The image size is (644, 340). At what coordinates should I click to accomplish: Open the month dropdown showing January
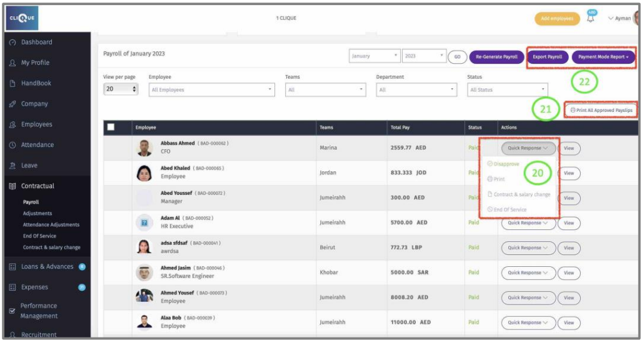click(x=375, y=56)
